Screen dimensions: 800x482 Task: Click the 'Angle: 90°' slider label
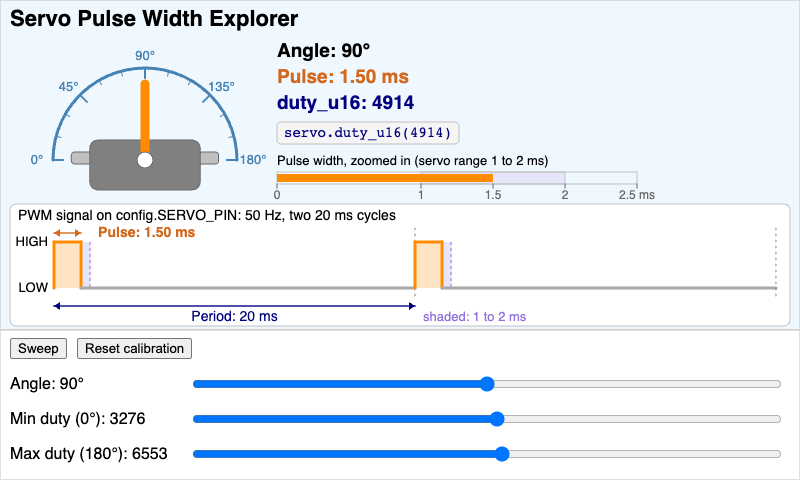pos(47,384)
